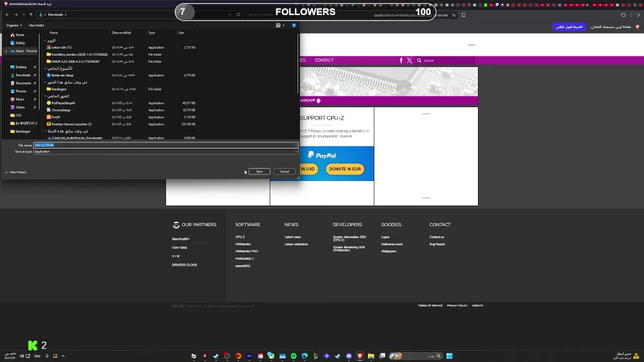Click the Brave bookmark page icon
Viewport: 644px width, 362px height.
463,15
